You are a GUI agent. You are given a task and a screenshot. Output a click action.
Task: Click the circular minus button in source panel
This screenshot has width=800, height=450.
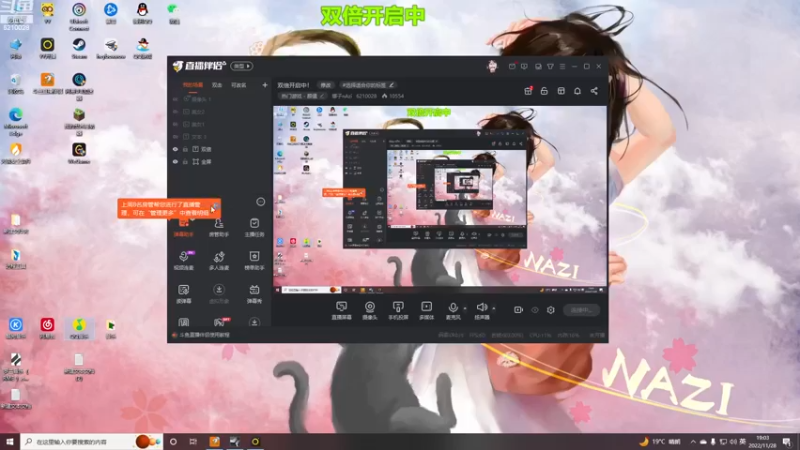[x=260, y=202]
